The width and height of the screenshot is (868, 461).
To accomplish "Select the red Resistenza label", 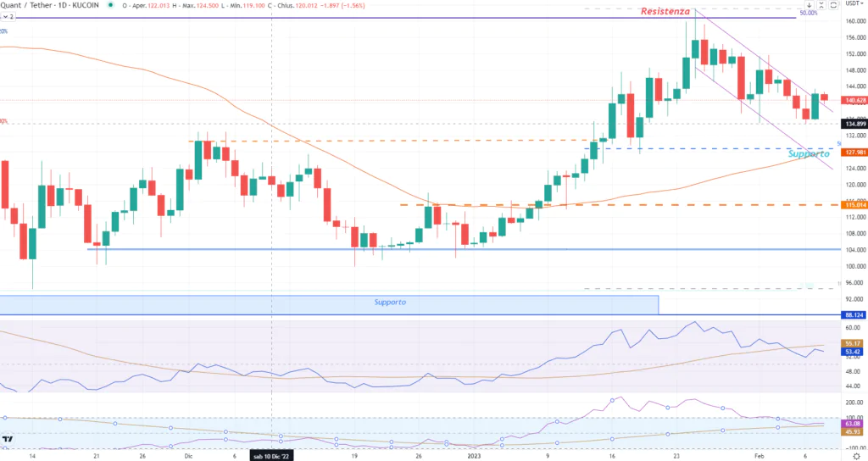I will point(665,11).
